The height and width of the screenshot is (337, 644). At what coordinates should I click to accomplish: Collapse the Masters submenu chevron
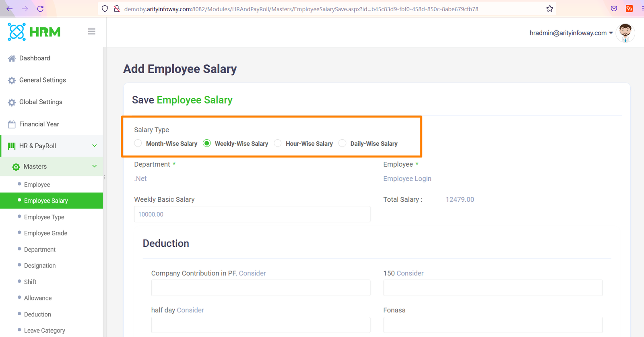click(94, 166)
